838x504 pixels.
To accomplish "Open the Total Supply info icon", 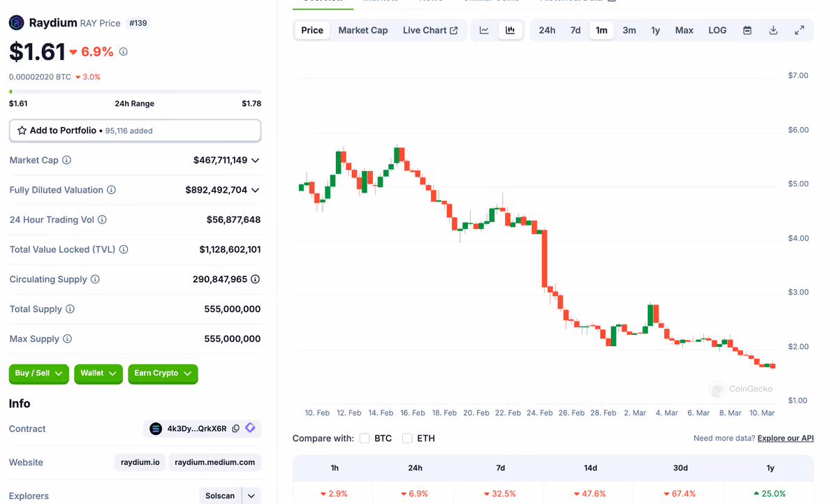I will 71,309.
